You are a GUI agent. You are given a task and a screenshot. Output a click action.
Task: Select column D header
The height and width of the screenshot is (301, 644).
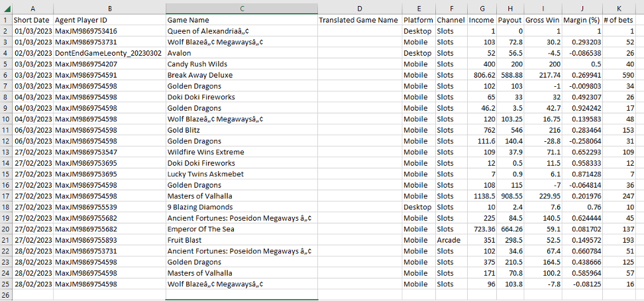point(359,8)
